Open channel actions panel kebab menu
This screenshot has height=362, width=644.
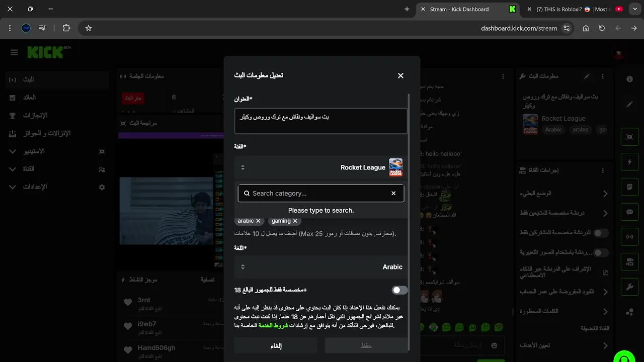pos(603,171)
